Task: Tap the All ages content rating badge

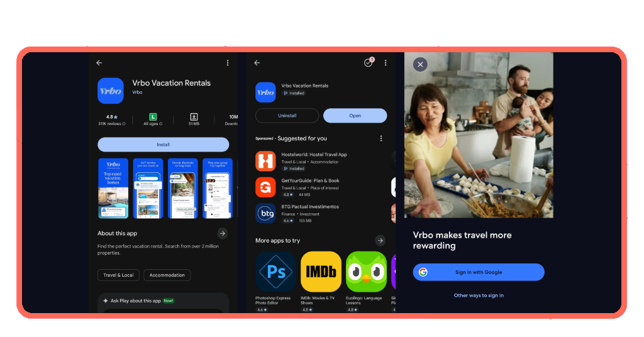Action: coord(153,120)
